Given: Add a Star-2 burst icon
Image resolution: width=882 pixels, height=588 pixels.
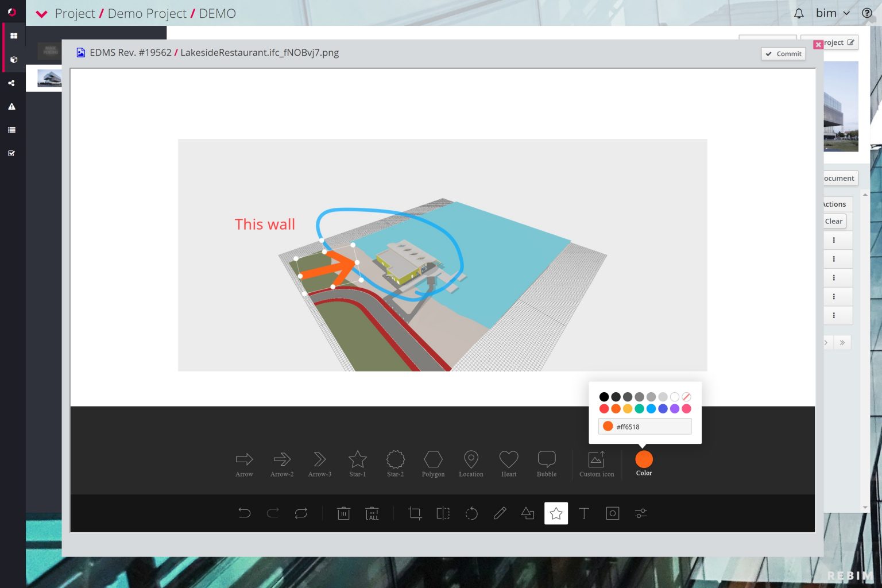Looking at the screenshot, I should (395, 464).
